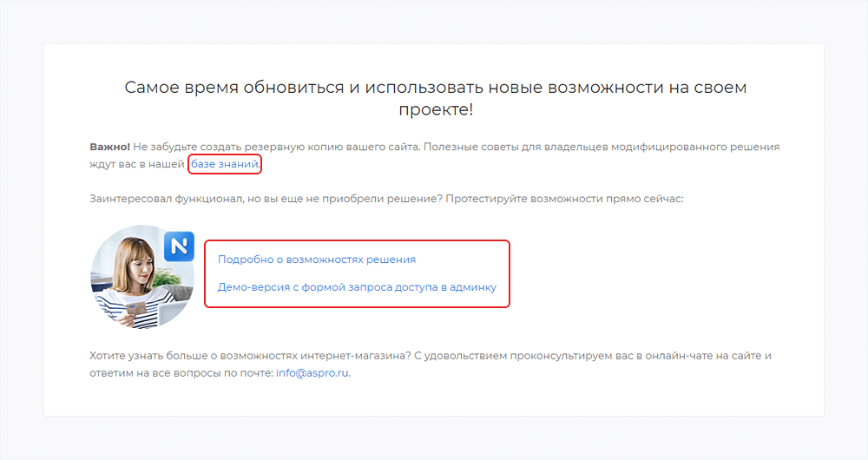Open the "базе знаний" knowledge base link

pos(225,164)
